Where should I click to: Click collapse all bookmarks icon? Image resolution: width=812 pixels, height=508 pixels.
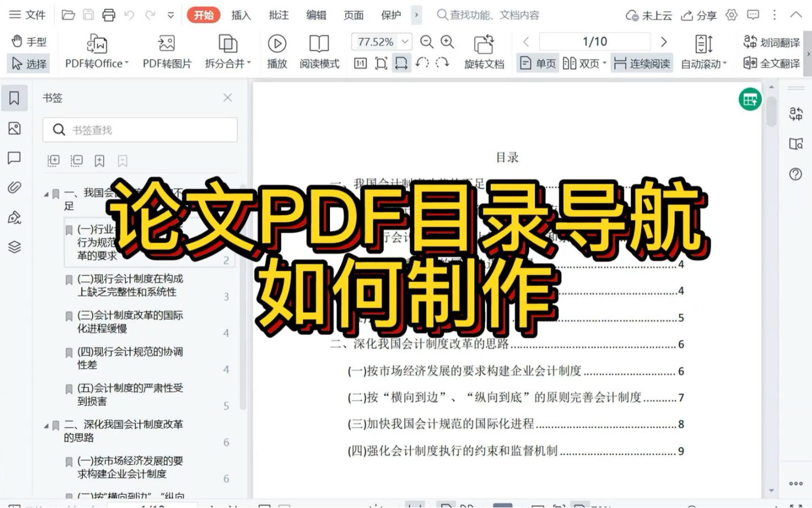click(77, 161)
